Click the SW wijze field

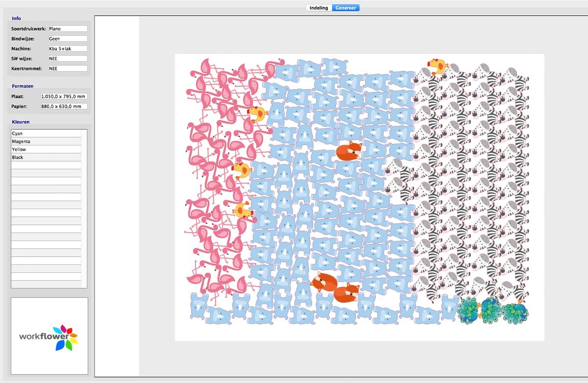click(x=68, y=58)
